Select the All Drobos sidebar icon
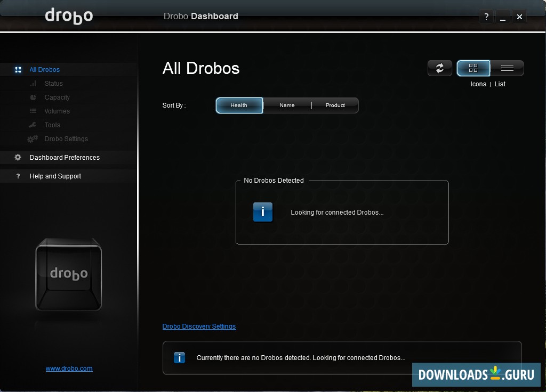 click(x=18, y=69)
